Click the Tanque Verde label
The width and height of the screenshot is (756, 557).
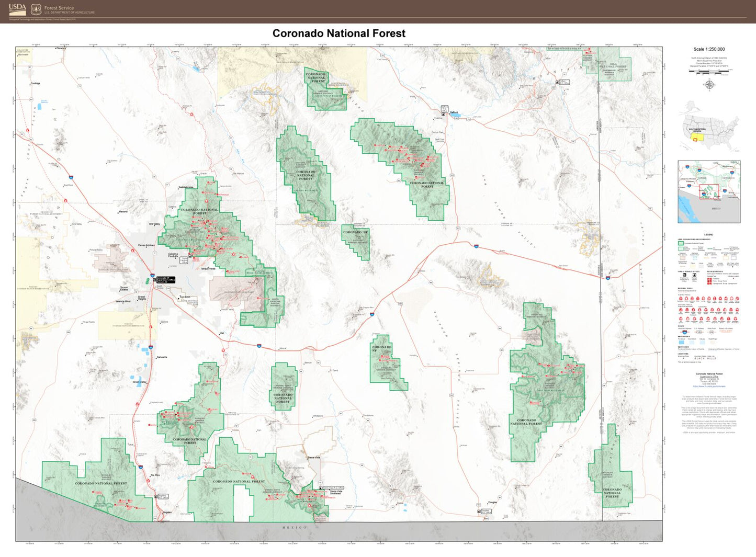click(x=208, y=269)
